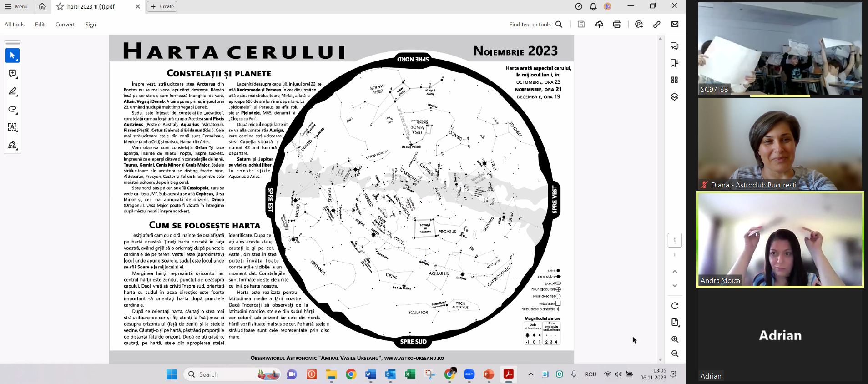The height and width of the screenshot is (384, 868).
Task: Click the document's vertical scrollbar up arrow
Action: click(661, 39)
